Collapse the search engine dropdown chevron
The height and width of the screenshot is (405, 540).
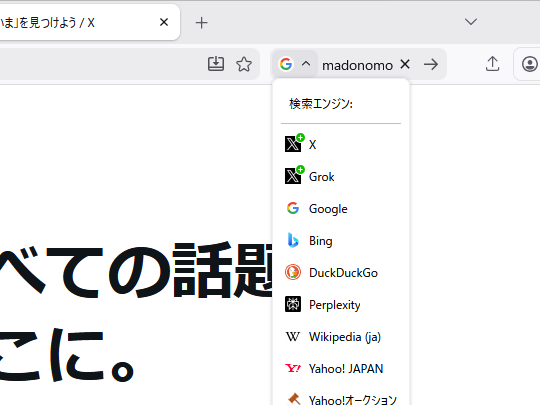[306, 64]
